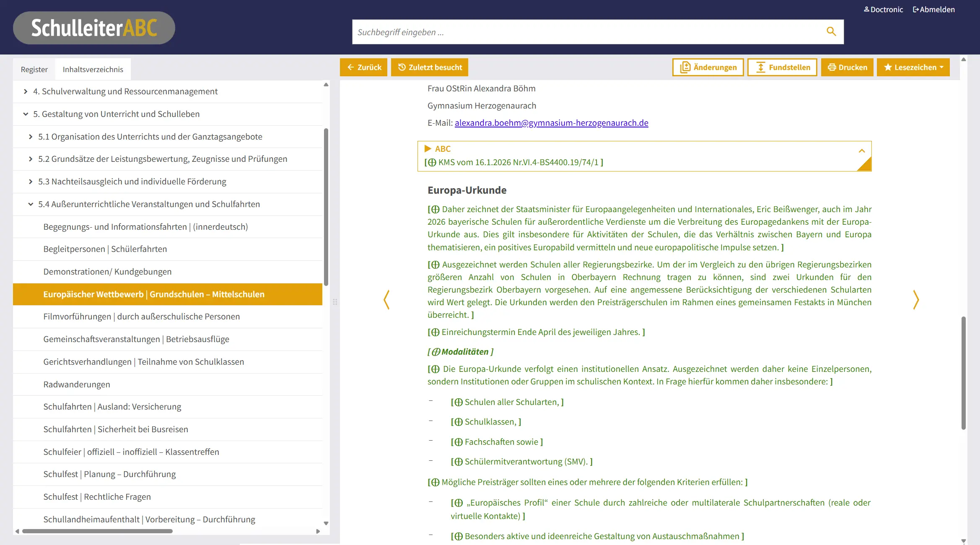980x545 pixels.
Task: Click the ABC play triangle icon
Action: pyautogui.click(x=428, y=148)
